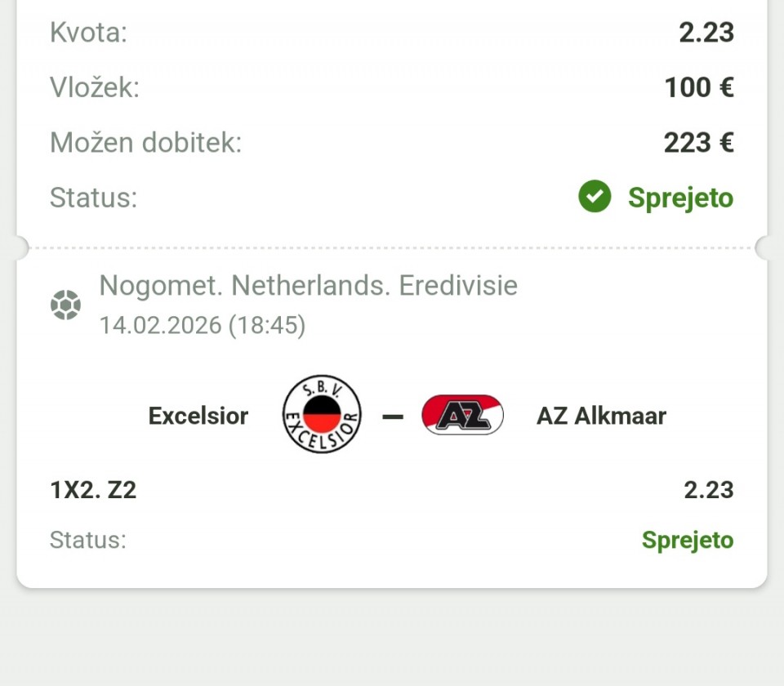The height and width of the screenshot is (686, 784).
Task: Click the 2.23 odds beside 1X2. Z2
Action: (708, 490)
